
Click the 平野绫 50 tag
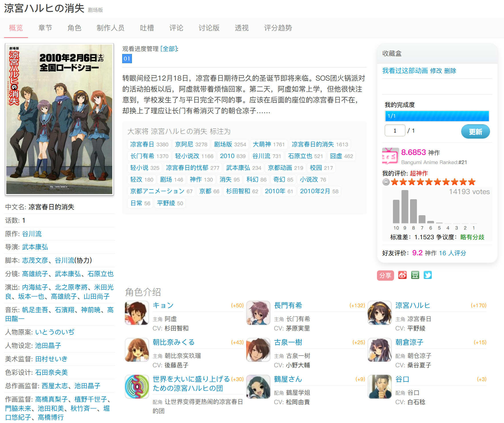170,203
